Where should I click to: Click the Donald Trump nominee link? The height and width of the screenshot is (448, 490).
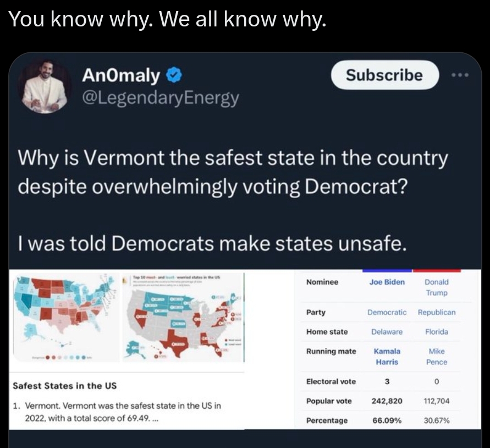pos(437,287)
